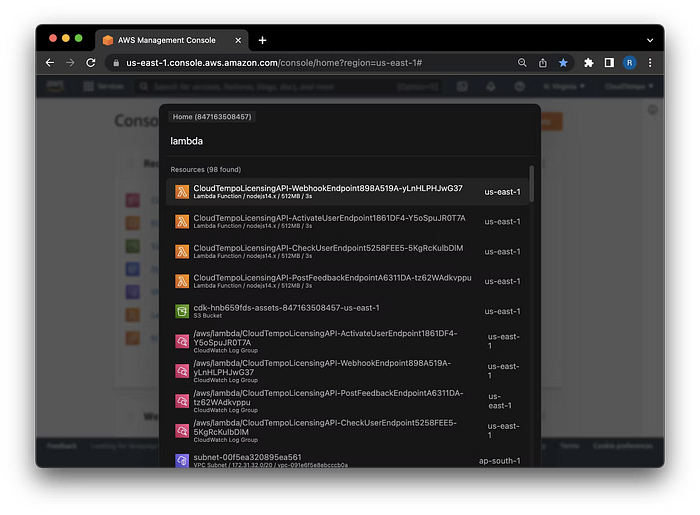
Task: Click the Share page icon
Action: pos(542,63)
